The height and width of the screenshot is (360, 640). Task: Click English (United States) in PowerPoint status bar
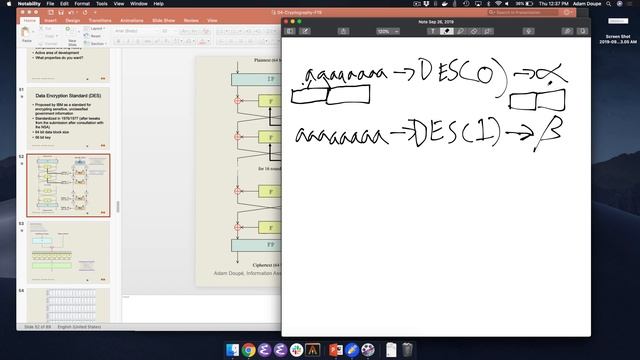click(x=79, y=327)
